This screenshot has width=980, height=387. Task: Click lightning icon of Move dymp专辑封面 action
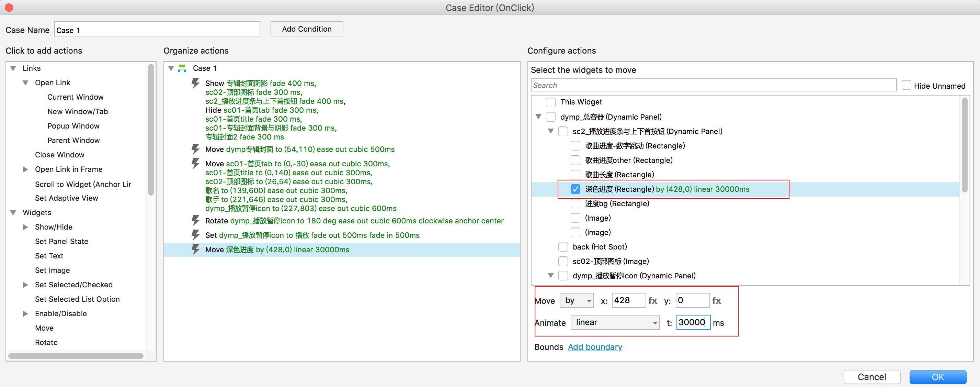pyautogui.click(x=195, y=149)
